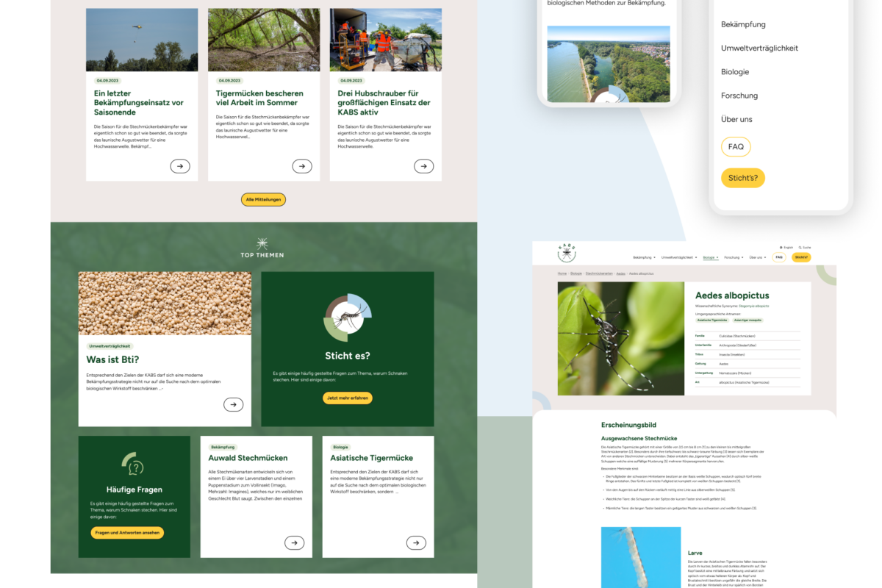Click the Aedes albopictus mosquito photo

(x=621, y=338)
